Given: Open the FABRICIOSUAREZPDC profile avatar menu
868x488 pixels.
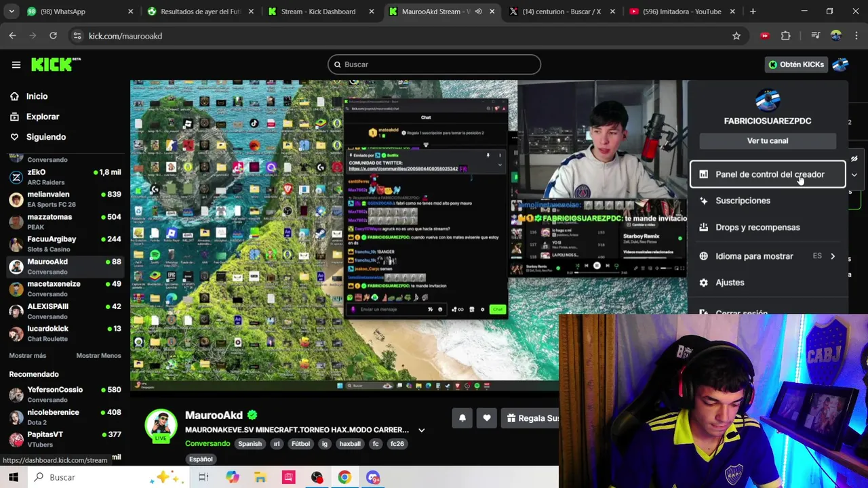Looking at the screenshot, I should (840, 64).
